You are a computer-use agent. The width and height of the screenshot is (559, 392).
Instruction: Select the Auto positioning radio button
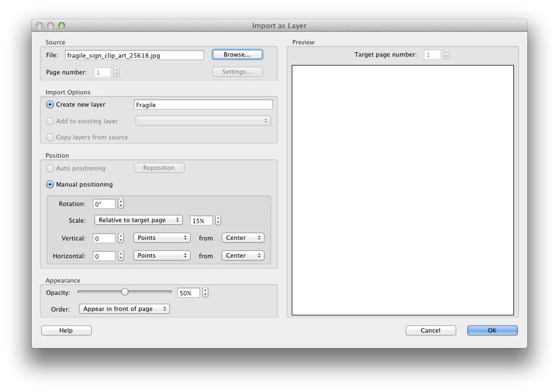[50, 168]
